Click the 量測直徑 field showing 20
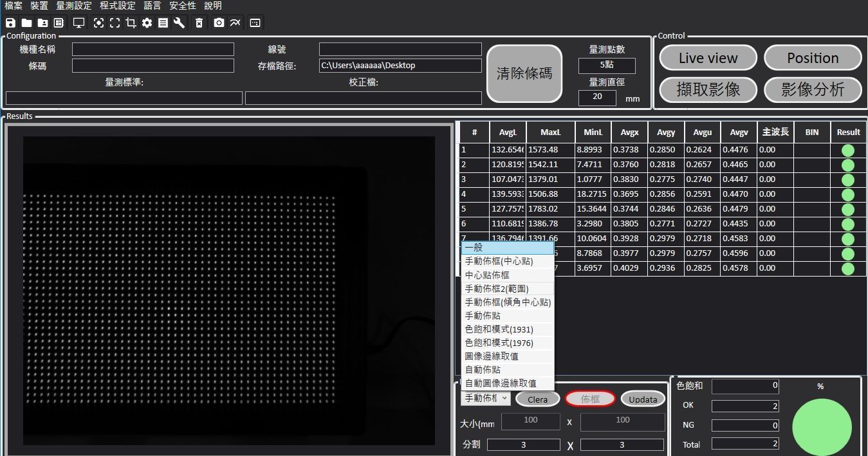Image resolution: width=868 pixels, height=456 pixels. point(597,98)
